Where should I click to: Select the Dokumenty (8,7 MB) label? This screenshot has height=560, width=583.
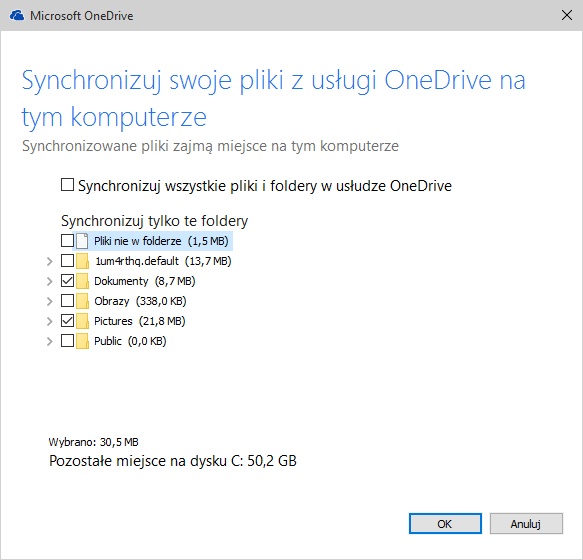[x=145, y=281]
